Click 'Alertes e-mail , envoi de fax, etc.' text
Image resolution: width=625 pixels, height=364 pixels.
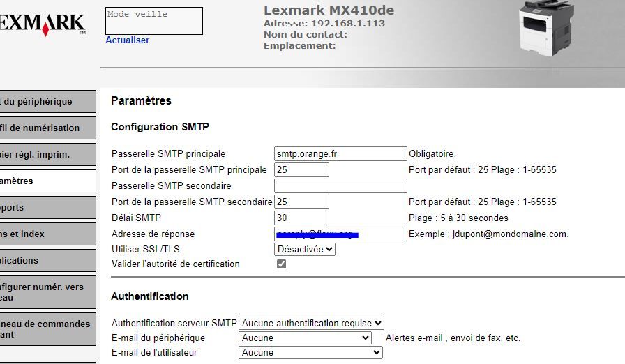point(453,338)
